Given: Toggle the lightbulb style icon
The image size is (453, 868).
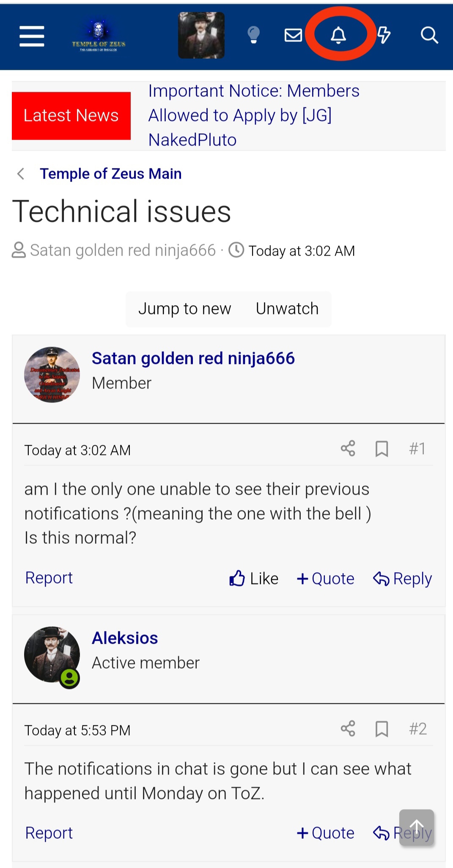Looking at the screenshot, I should coord(253,35).
